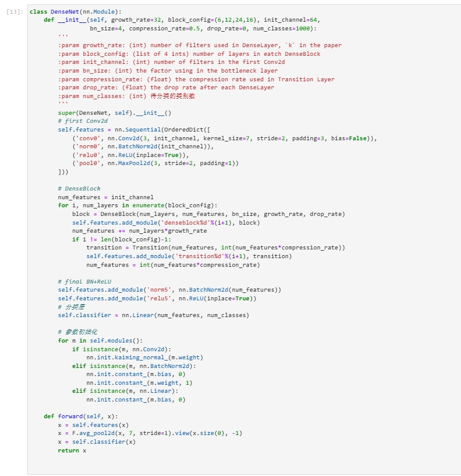The height and width of the screenshot is (476, 461).
Task: Click the 'growth_rate=32' parameter in __init__
Action: 136,20
